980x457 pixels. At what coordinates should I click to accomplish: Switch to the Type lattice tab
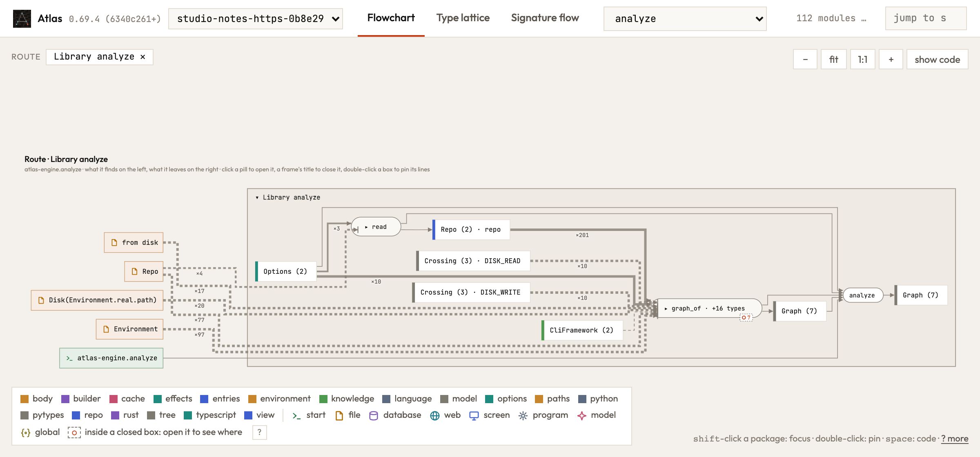pos(463,18)
